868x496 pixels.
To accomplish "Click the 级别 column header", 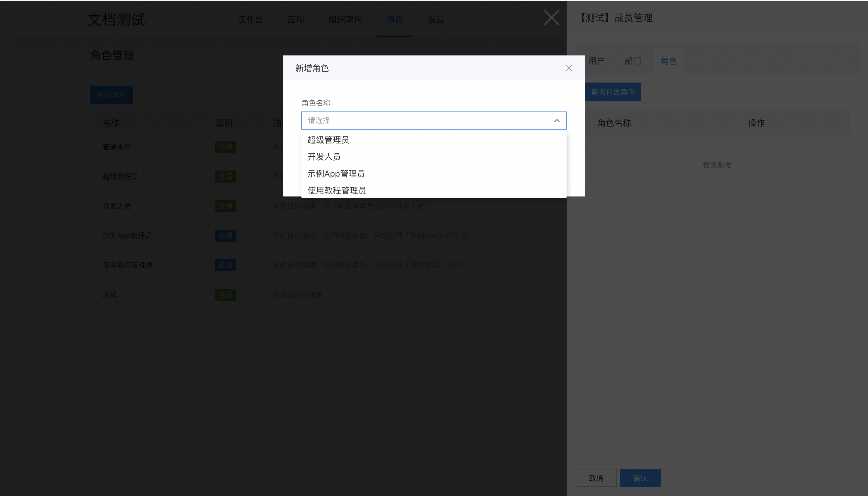I will [x=224, y=123].
